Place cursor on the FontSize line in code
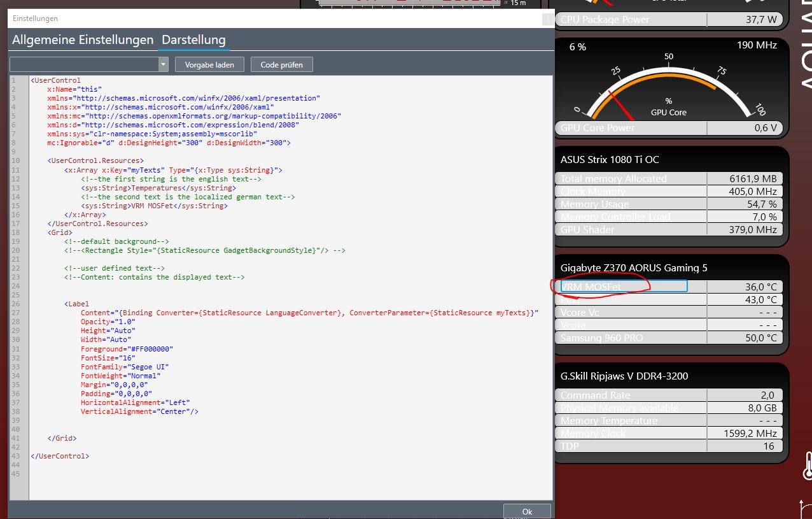This screenshot has width=812, height=519. (108, 358)
